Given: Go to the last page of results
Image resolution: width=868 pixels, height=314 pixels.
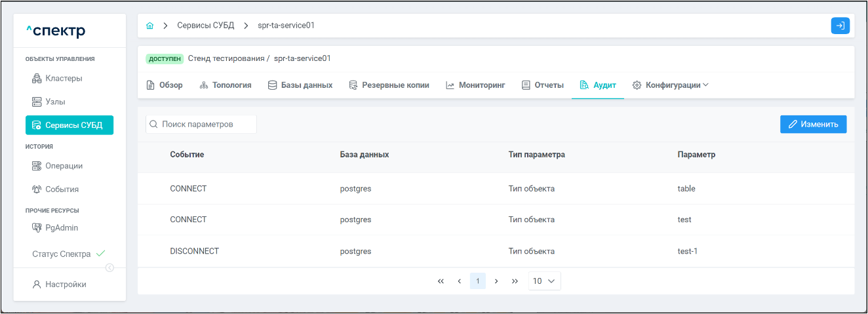Looking at the screenshot, I should (x=515, y=281).
